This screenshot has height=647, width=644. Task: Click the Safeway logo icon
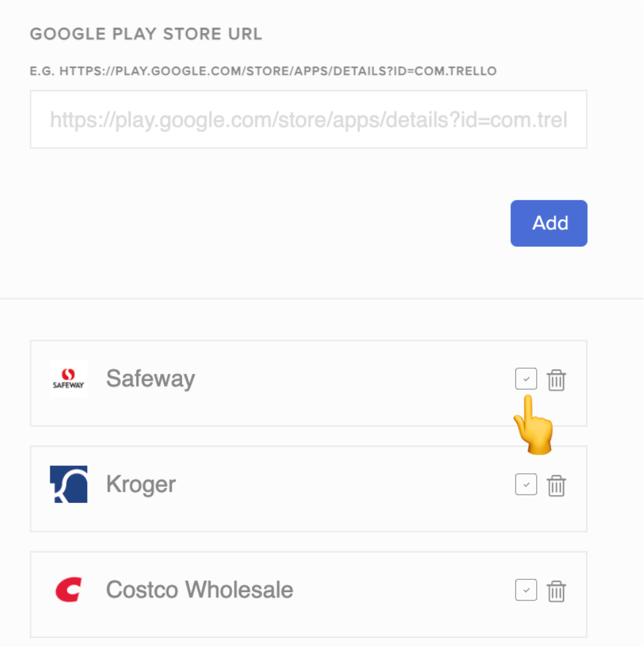(68, 378)
